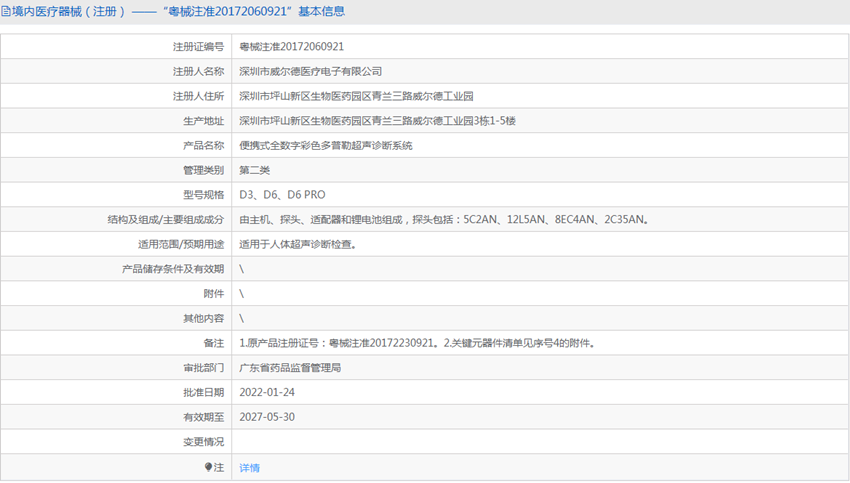The height and width of the screenshot is (483, 850).
Task: Click remark text with 粤械注准20172230921
Action: pos(417,343)
